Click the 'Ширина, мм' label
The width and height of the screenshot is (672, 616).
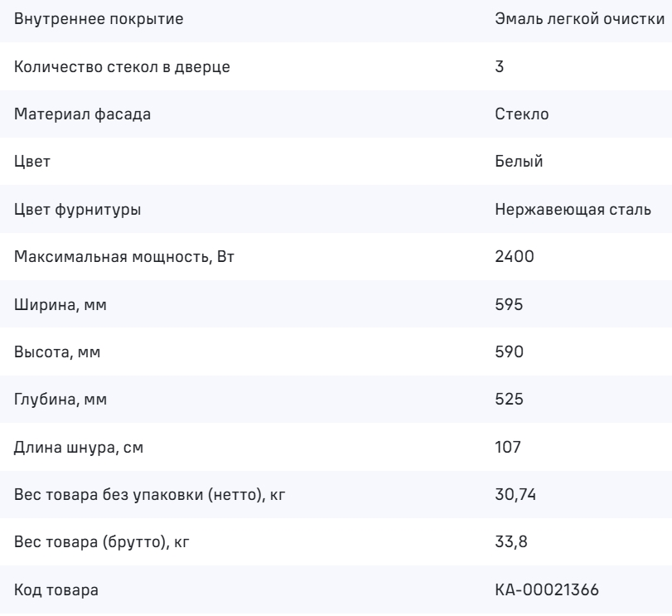[x=61, y=306]
